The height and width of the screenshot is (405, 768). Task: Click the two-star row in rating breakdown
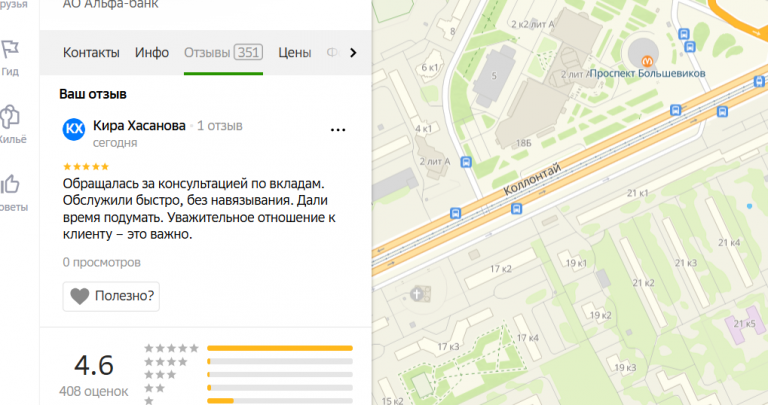click(x=248, y=388)
